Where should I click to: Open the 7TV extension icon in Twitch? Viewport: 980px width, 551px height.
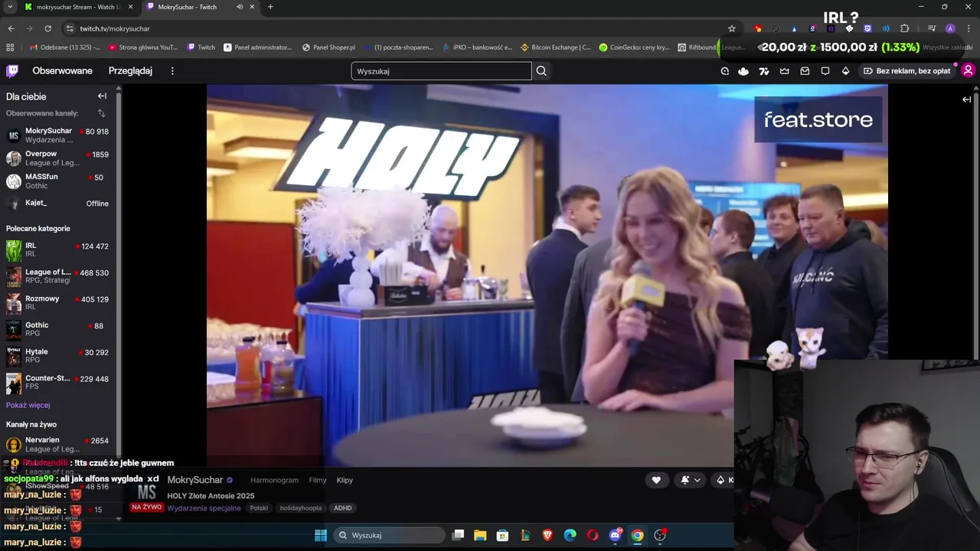tap(764, 71)
